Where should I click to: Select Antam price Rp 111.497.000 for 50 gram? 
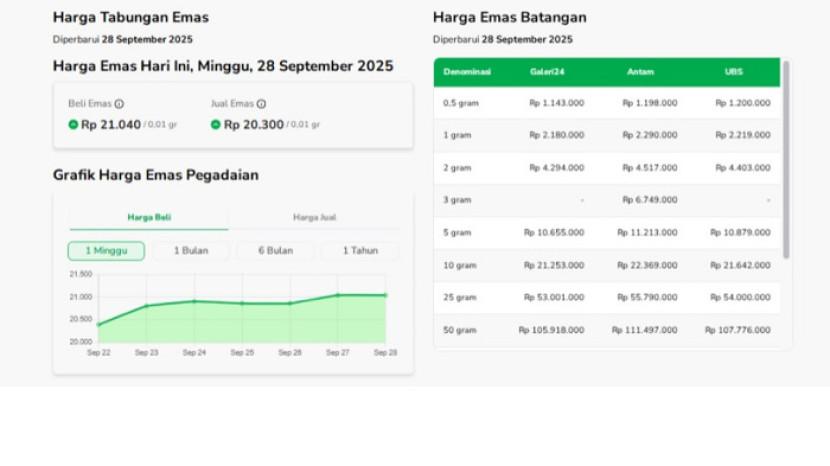(644, 330)
